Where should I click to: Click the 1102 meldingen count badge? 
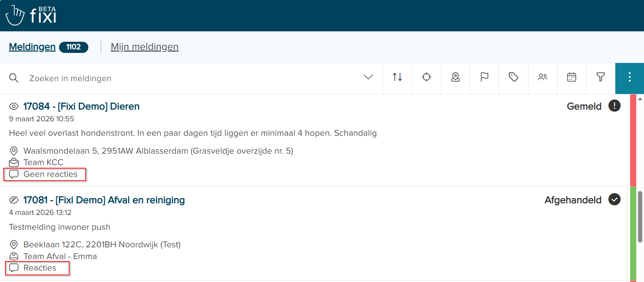click(x=74, y=47)
